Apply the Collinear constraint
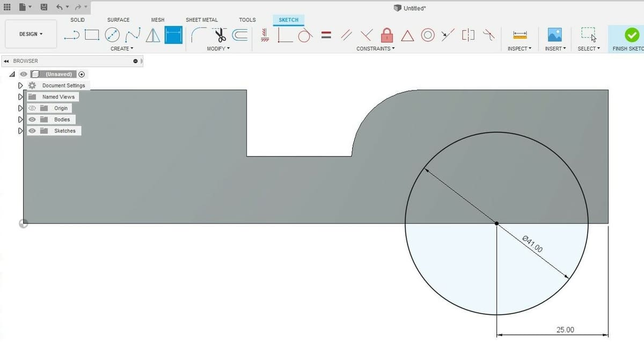Viewport: 644px width, 362px height. pyautogui.click(x=448, y=35)
